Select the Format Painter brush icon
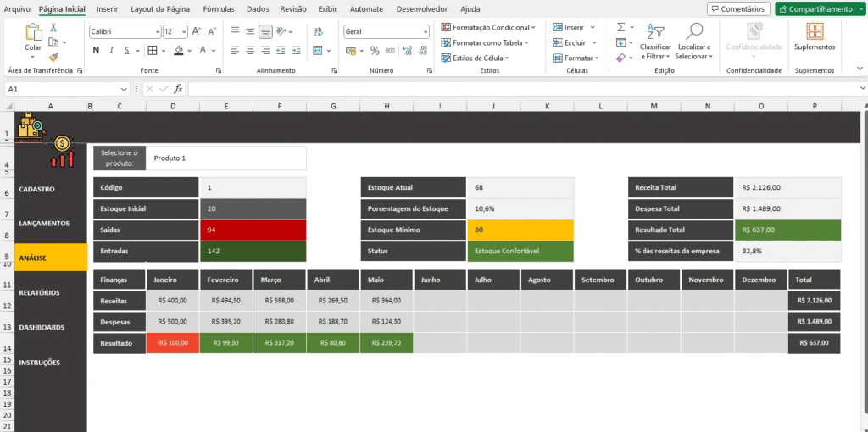 53,57
